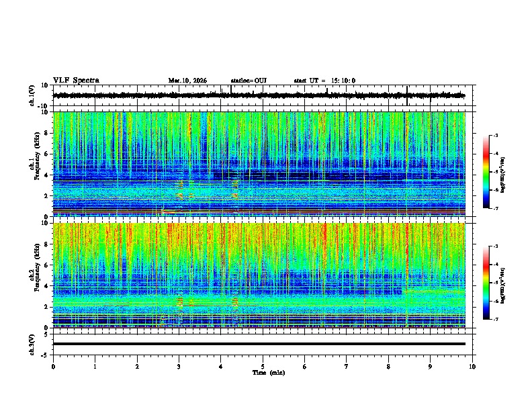Click tick label "8" on the Time axis
Viewport: 532px width, 411px height.
pos(388,367)
